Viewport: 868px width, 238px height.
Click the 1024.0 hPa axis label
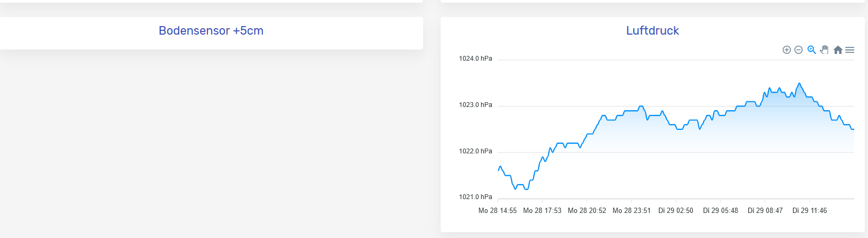(475, 59)
